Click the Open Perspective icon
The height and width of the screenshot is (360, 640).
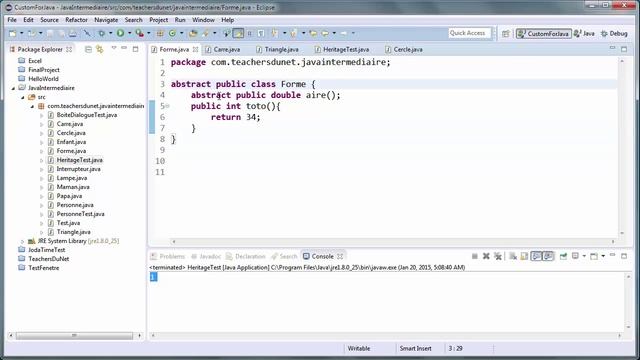(x=506, y=33)
